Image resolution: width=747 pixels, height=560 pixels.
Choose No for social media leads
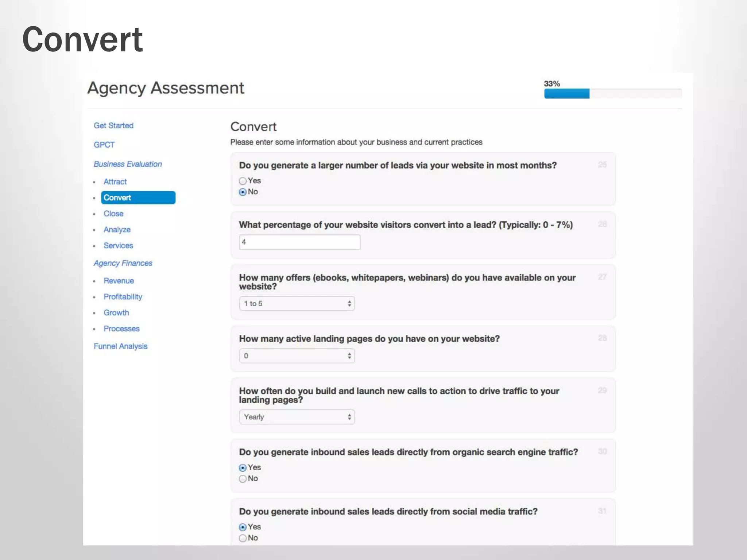pyautogui.click(x=243, y=538)
